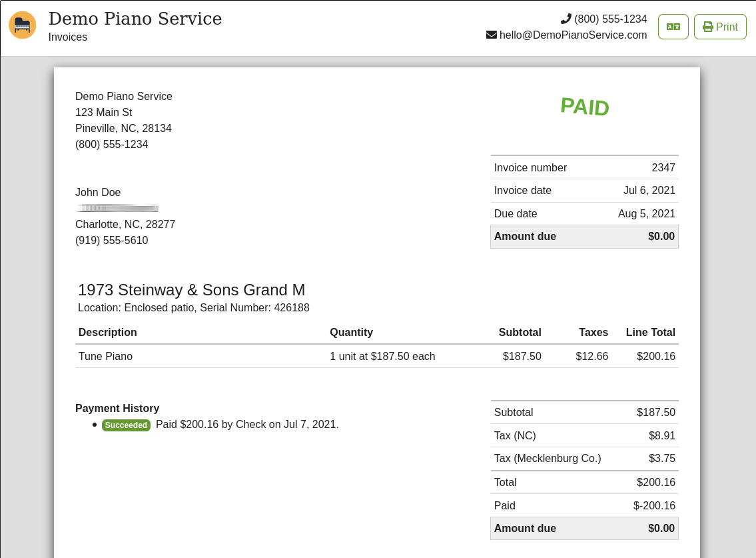Click the Tune Piano line item
This screenshot has height=558, width=756.
tap(105, 356)
